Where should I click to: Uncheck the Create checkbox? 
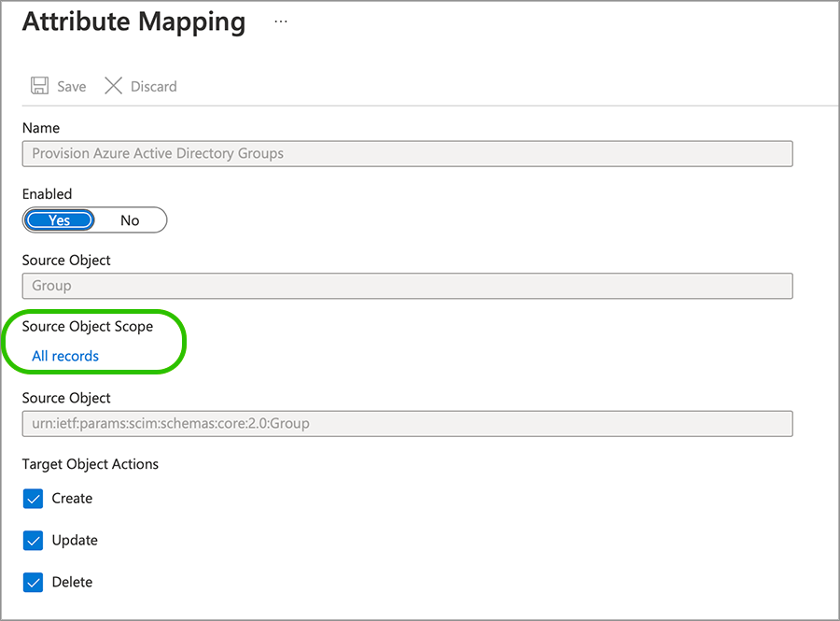[34, 499]
